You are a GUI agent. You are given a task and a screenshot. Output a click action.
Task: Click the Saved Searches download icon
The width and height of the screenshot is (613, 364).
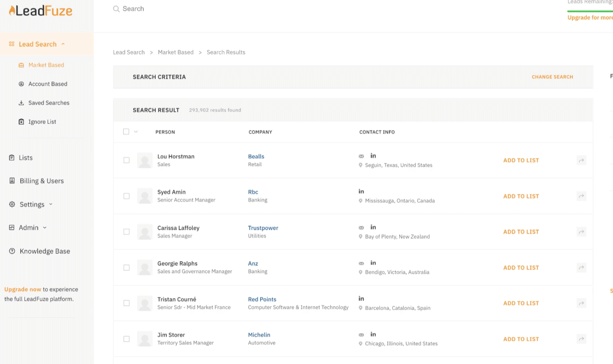[x=21, y=103]
